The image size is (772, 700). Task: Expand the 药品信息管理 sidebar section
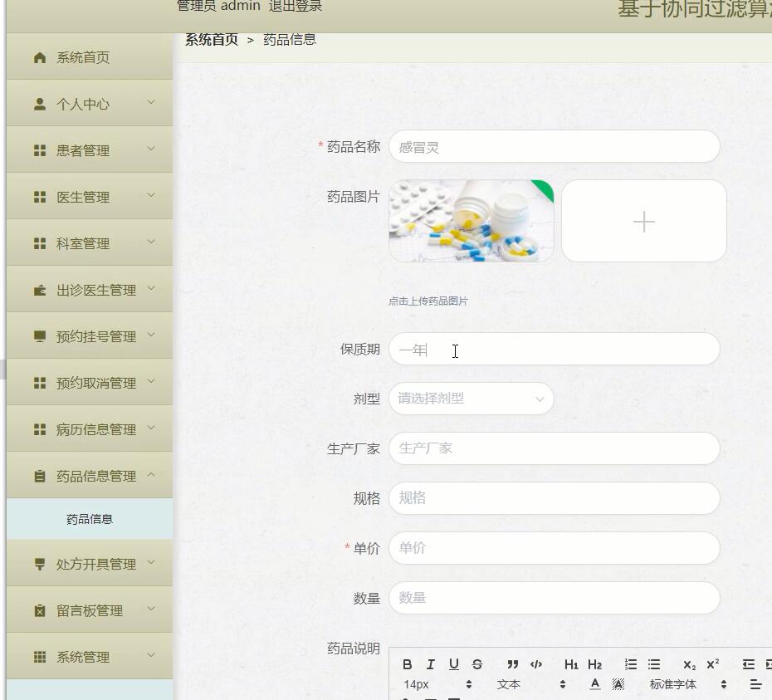coord(89,476)
